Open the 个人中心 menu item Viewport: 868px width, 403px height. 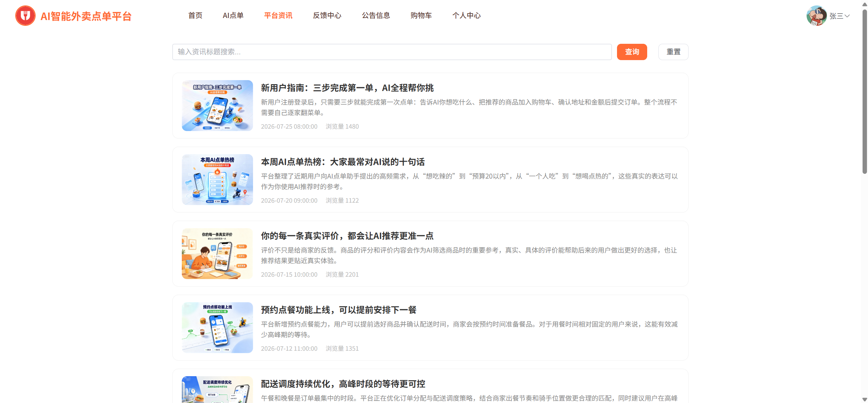click(x=466, y=16)
